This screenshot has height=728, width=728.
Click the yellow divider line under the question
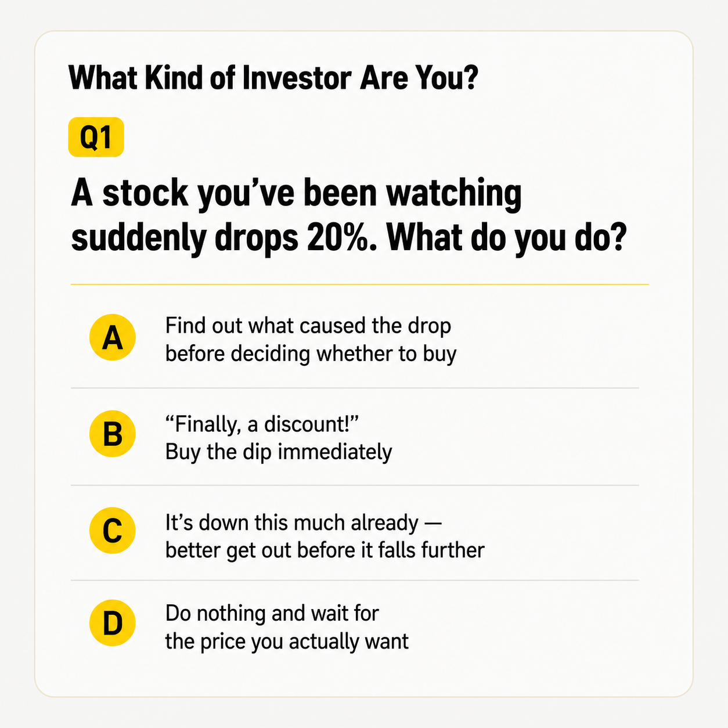pyautogui.click(x=360, y=284)
